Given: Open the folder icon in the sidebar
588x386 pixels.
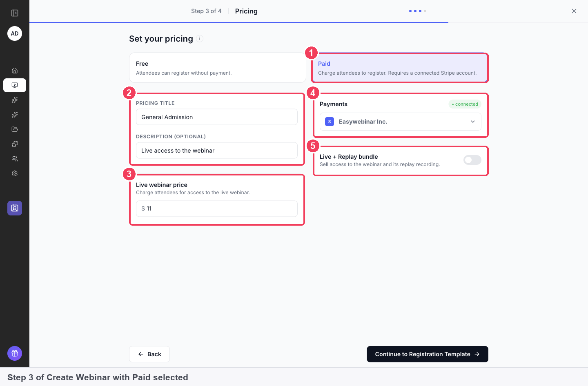Looking at the screenshot, I should (15, 129).
